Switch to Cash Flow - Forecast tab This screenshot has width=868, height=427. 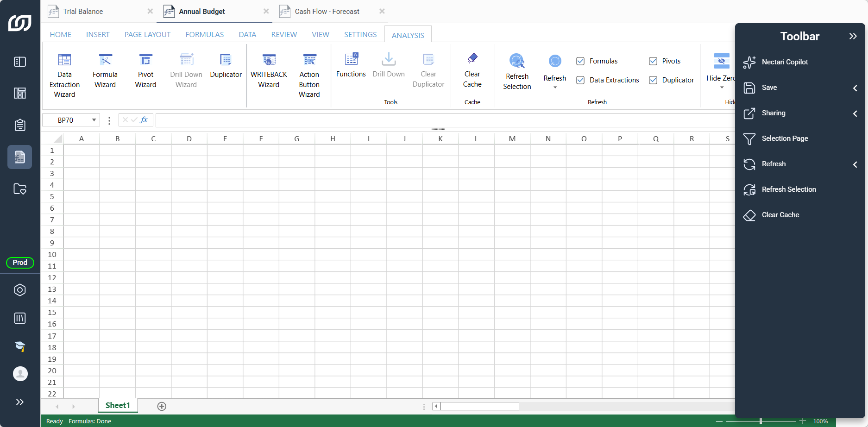click(x=327, y=12)
